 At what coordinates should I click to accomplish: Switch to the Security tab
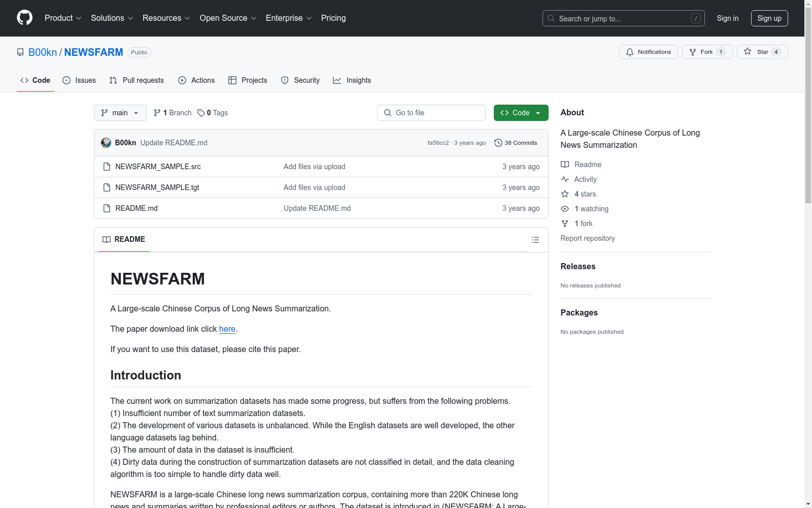pyautogui.click(x=300, y=80)
